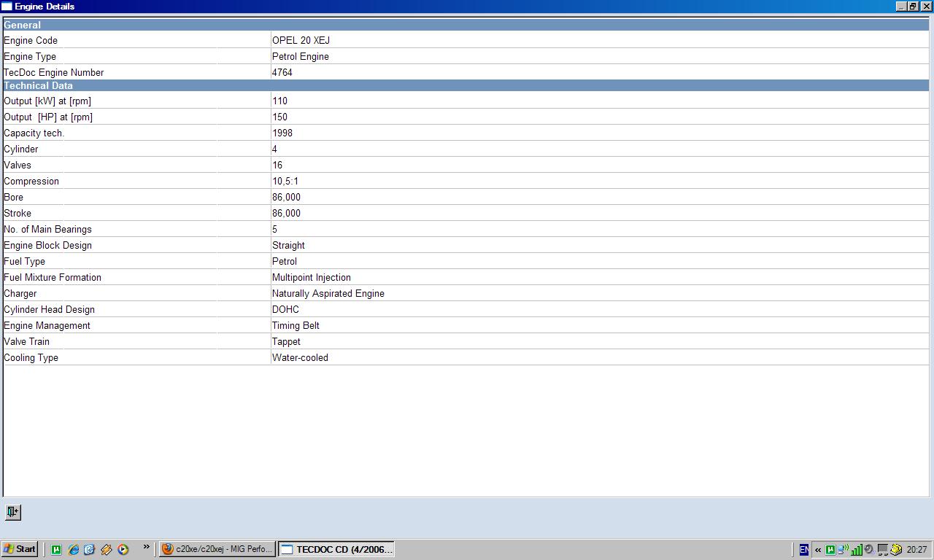Image resolution: width=934 pixels, height=560 pixels.
Task: Open the EN language indicator
Action: point(803,550)
